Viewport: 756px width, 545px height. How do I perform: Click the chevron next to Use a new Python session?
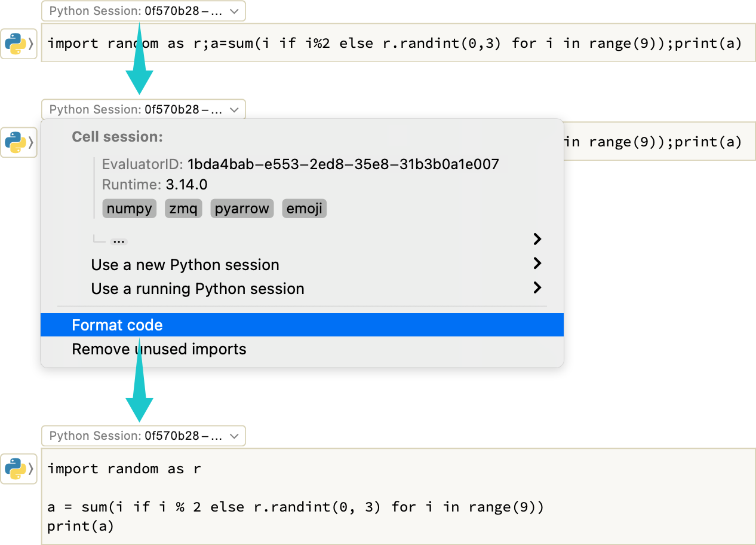[537, 264]
